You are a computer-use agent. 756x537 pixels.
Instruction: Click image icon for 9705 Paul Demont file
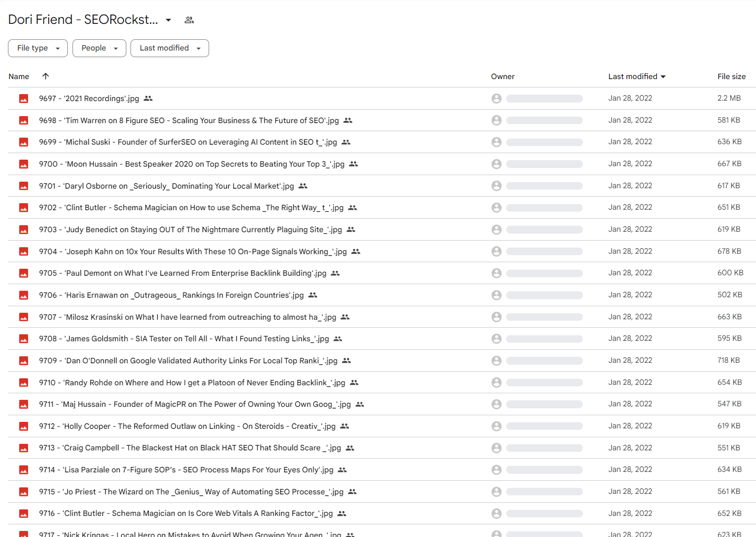[23, 273]
